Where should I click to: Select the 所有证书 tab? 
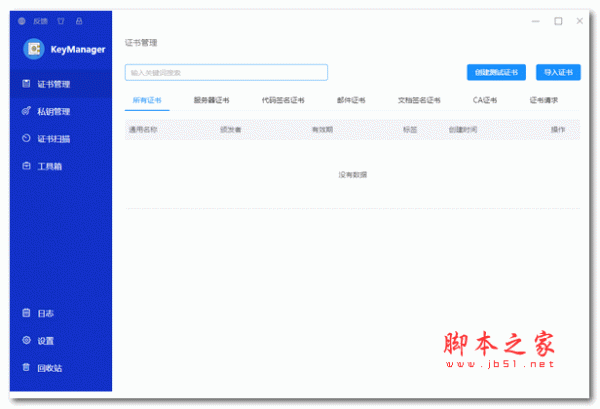click(149, 100)
